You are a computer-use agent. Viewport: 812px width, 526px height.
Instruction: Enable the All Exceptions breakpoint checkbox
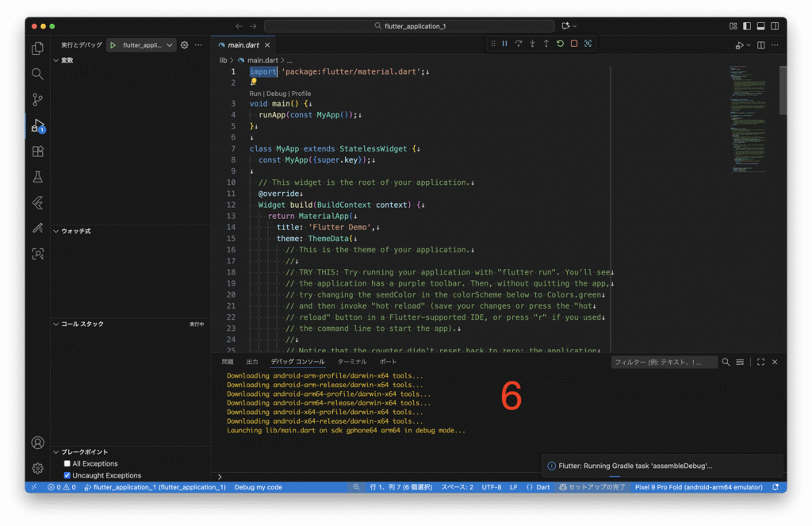67,463
